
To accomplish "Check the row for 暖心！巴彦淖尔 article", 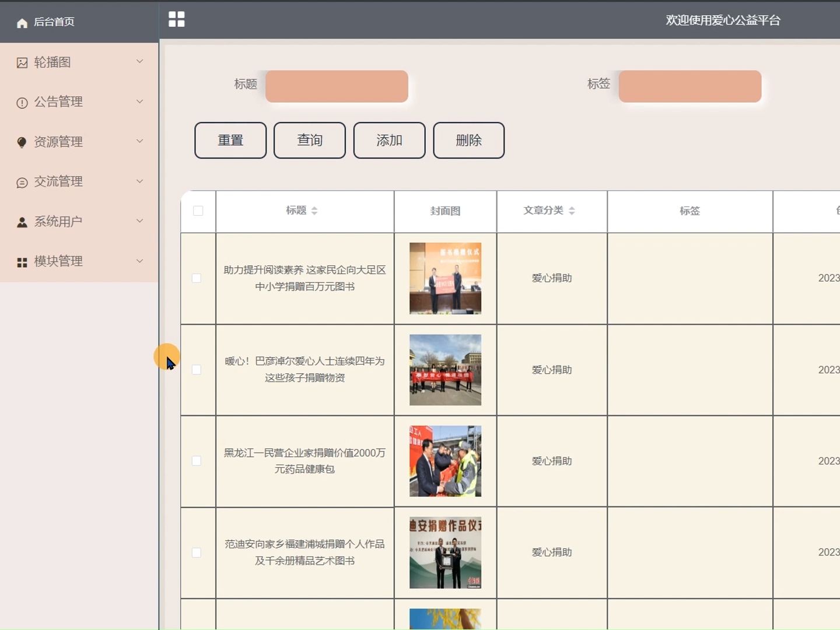I will pos(197,370).
